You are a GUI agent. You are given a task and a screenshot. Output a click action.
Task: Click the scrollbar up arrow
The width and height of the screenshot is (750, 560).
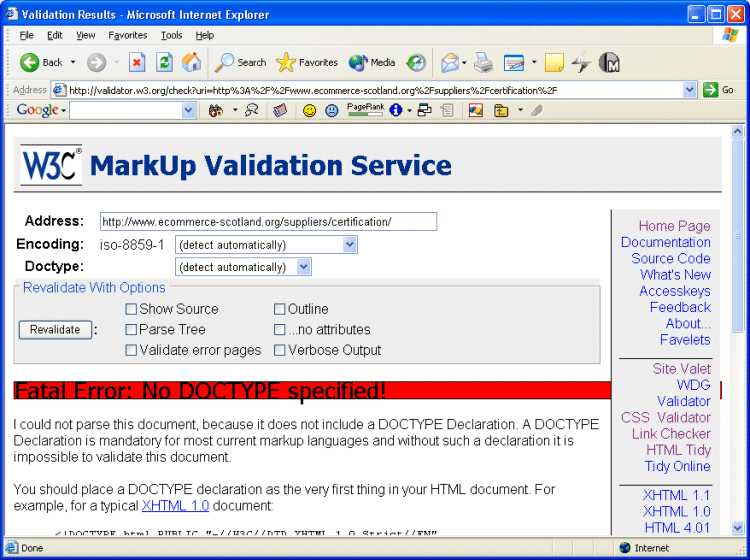click(737, 131)
